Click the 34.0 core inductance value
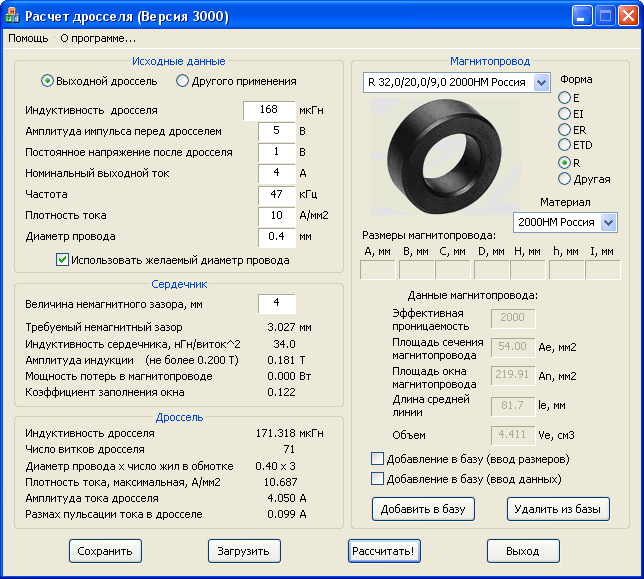This screenshot has height=579, width=644. point(284,344)
